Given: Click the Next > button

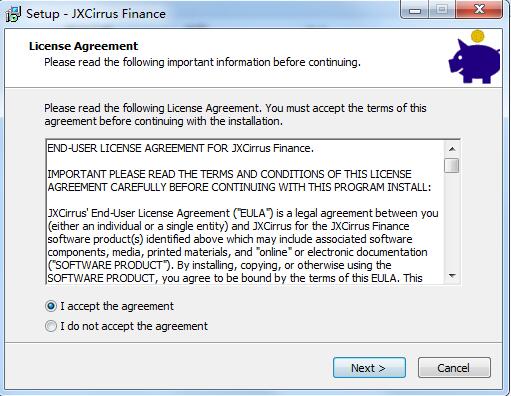Looking at the screenshot, I should [369, 368].
